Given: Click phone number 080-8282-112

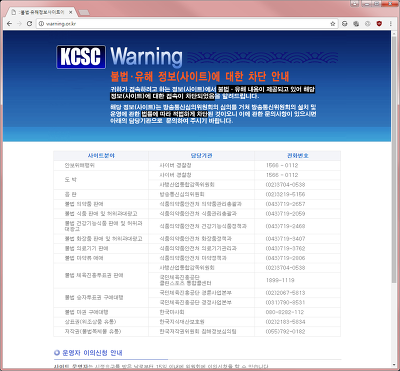Looking at the screenshot, I should (285, 312).
